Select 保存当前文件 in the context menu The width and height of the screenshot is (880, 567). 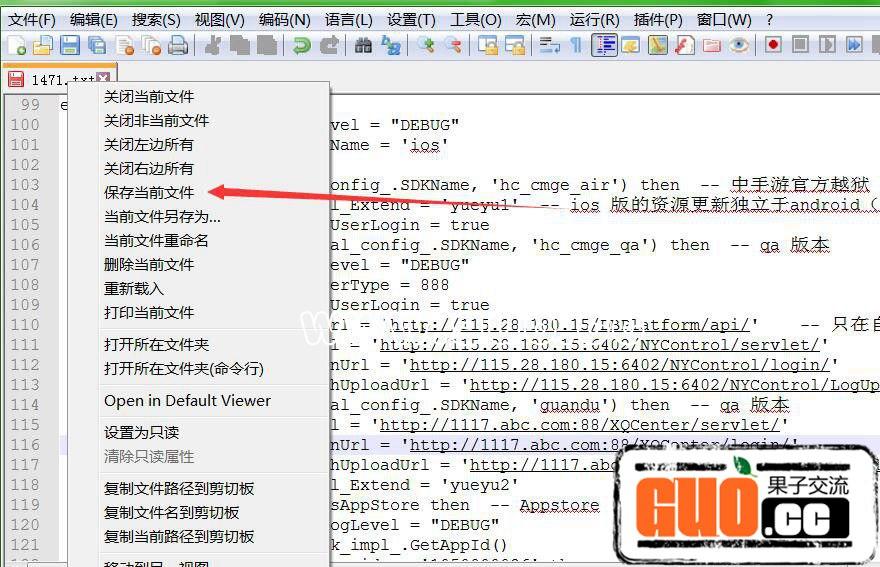coord(149,192)
